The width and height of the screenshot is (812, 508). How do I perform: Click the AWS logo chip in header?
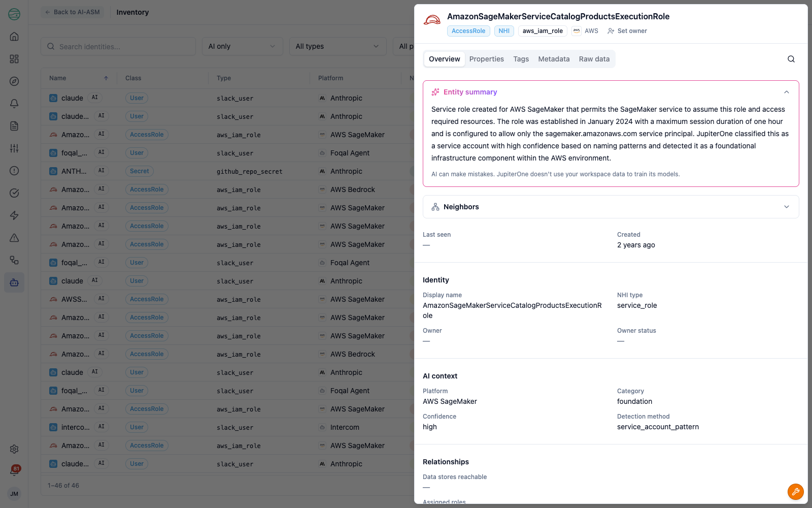coord(577,31)
